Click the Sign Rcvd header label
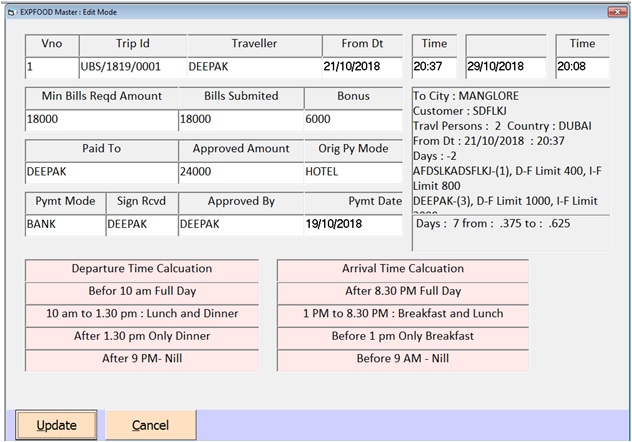 [x=141, y=201]
